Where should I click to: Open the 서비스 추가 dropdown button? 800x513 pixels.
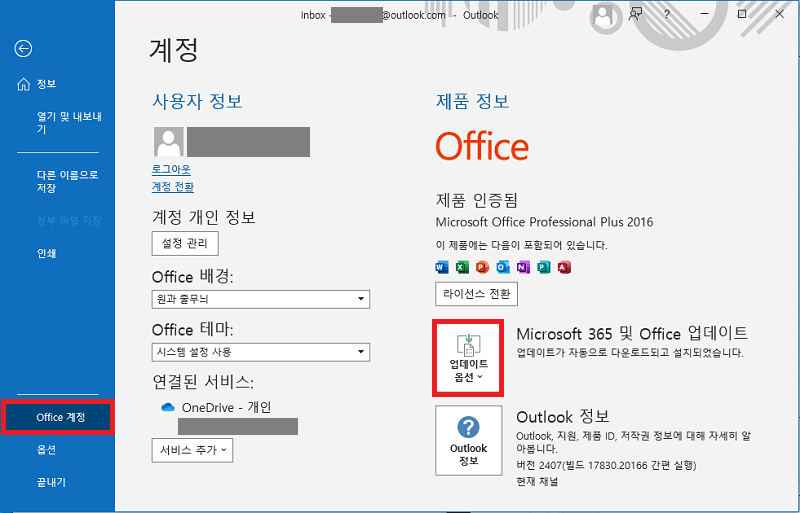click(x=192, y=450)
